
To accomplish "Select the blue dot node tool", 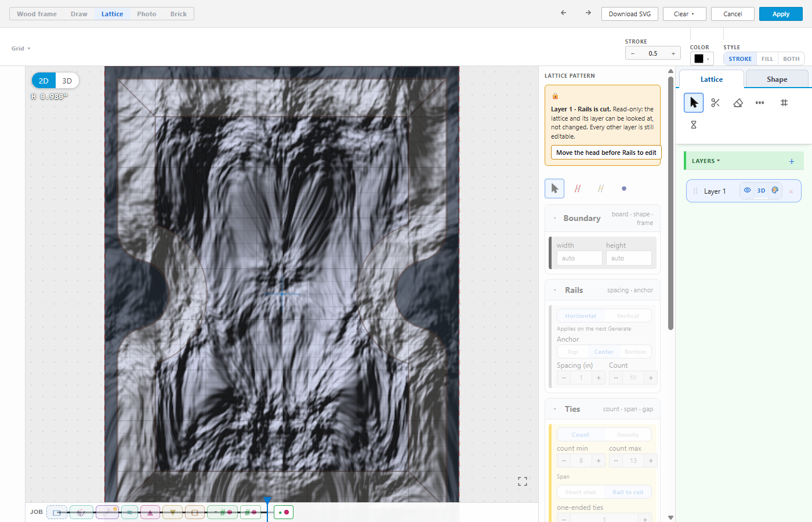I will coord(624,188).
